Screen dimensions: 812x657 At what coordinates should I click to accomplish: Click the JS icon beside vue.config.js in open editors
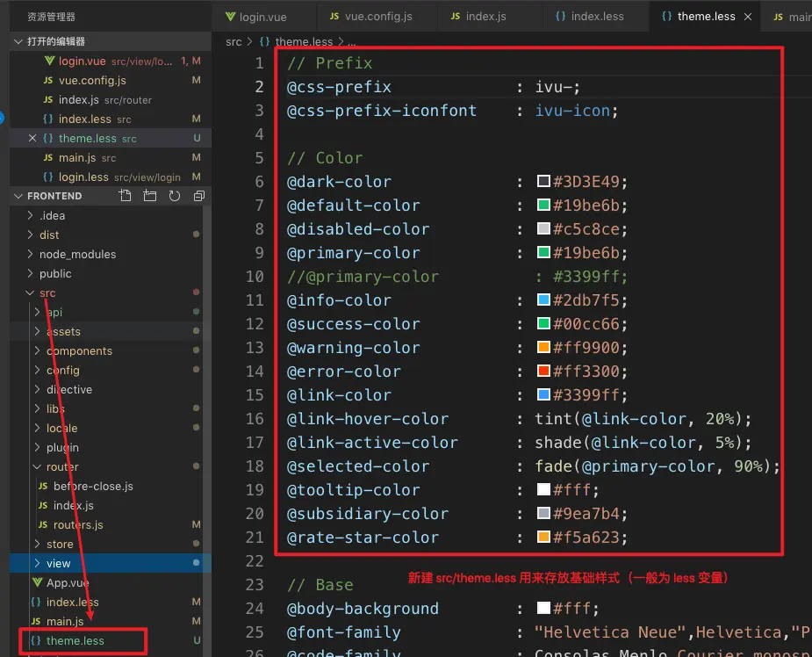point(48,80)
